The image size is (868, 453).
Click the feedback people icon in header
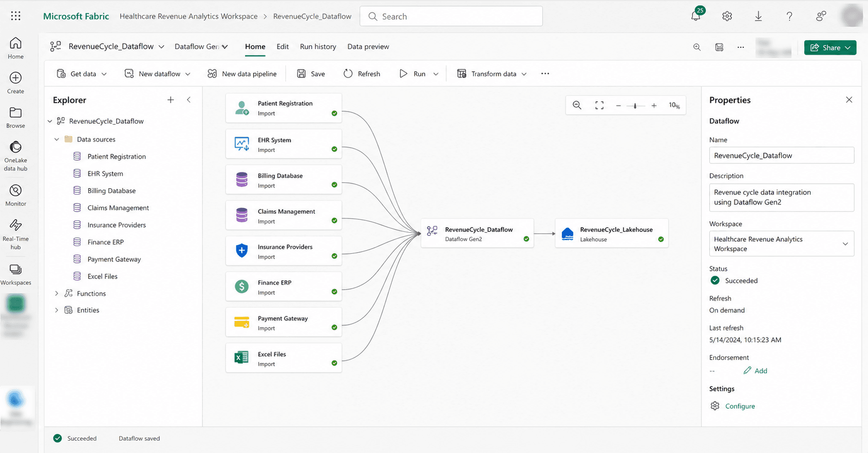[821, 16]
